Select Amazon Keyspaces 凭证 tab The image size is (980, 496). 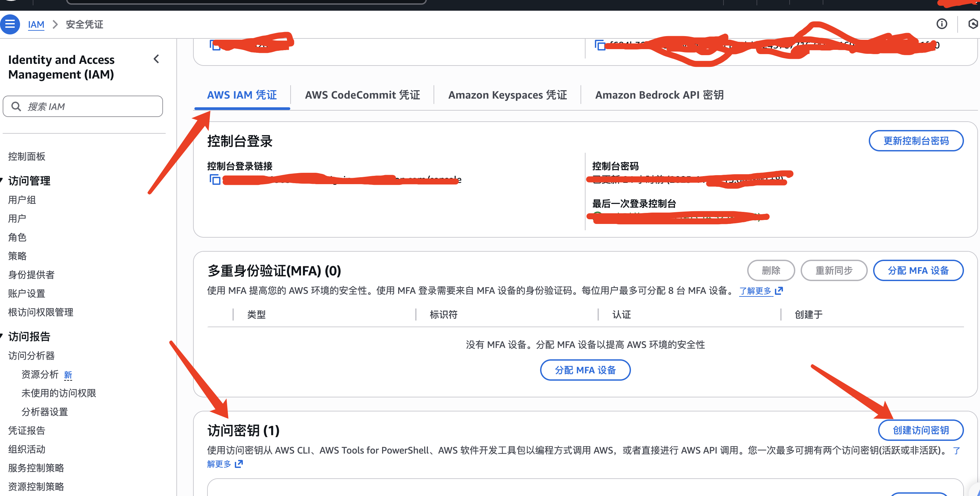(507, 95)
